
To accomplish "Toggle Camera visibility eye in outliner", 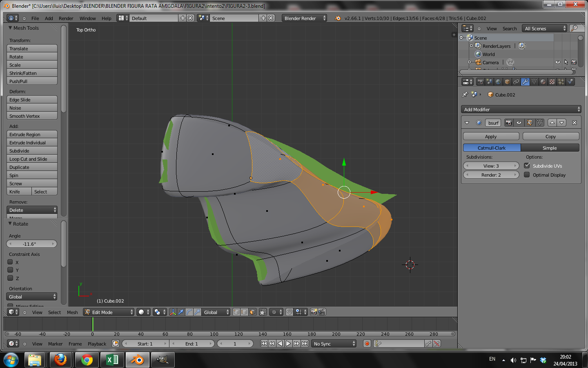I will coord(557,62).
